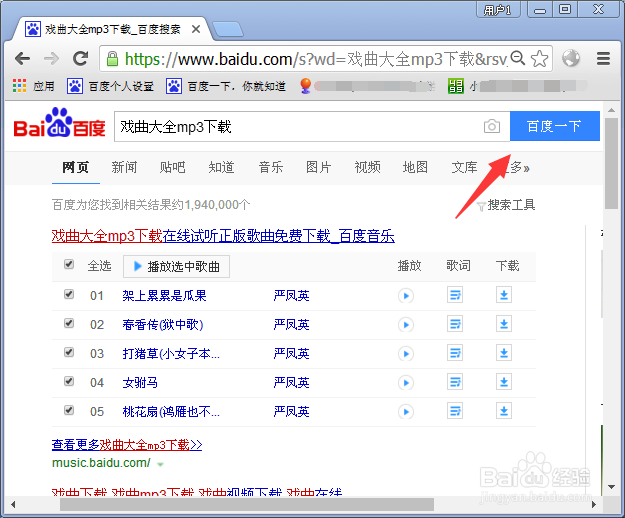
Task: Select the 网页 tab
Action: tap(75, 167)
